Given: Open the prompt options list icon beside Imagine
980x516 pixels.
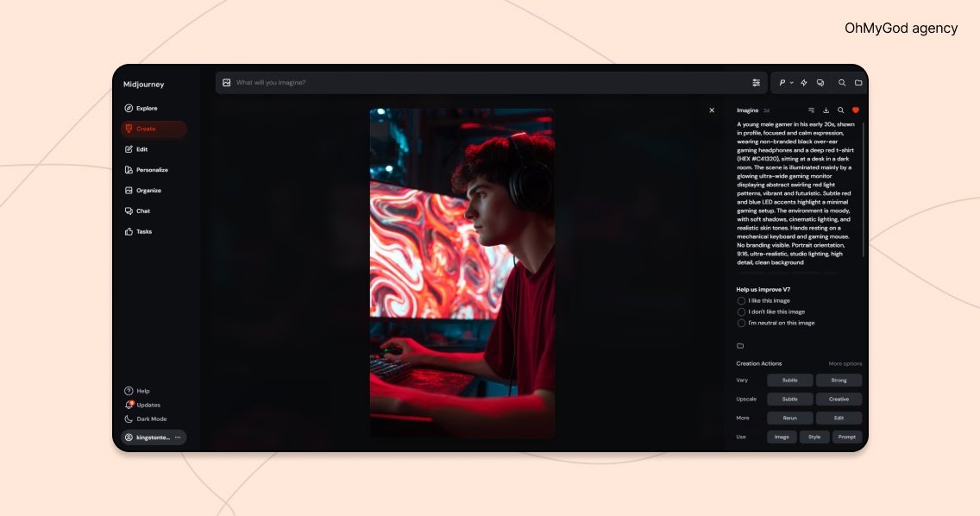Looking at the screenshot, I should pyautogui.click(x=811, y=110).
